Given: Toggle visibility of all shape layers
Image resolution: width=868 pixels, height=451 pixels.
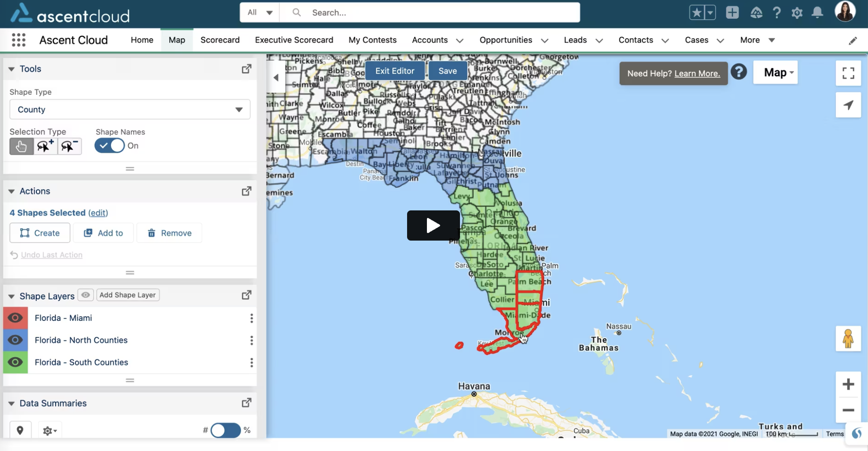Looking at the screenshot, I should [x=85, y=295].
